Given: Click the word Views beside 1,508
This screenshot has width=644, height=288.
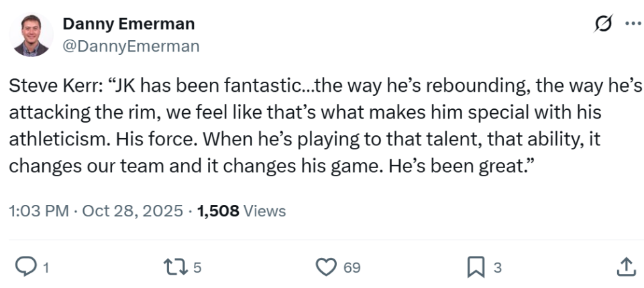Looking at the screenshot, I should click(264, 212).
